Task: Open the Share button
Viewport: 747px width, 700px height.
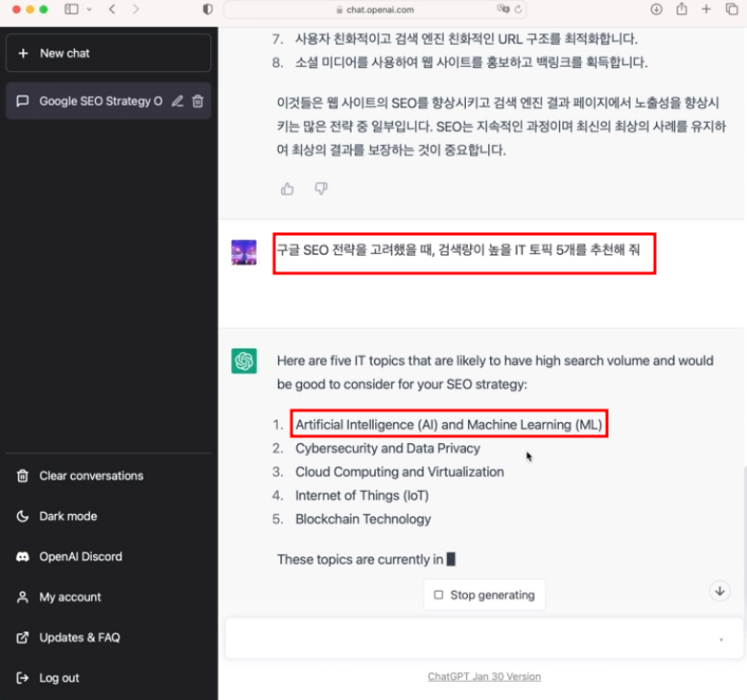Action: pos(682,9)
